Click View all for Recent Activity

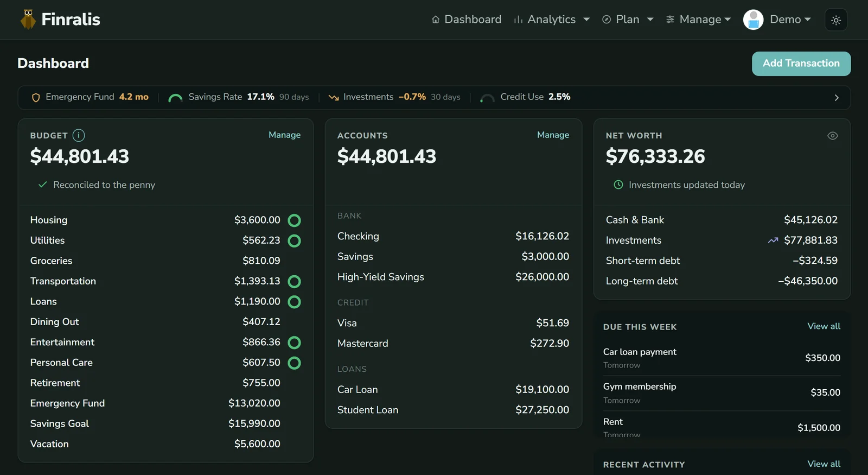(824, 464)
